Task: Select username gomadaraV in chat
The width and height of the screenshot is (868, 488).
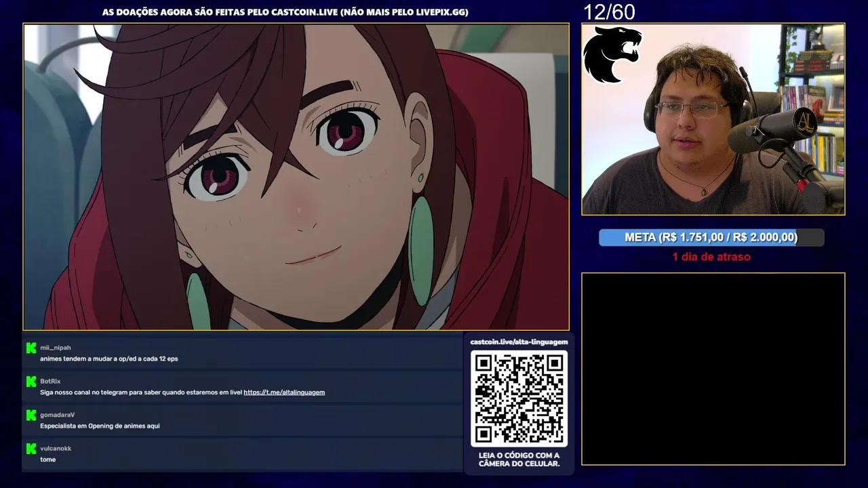Action: point(57,415)
